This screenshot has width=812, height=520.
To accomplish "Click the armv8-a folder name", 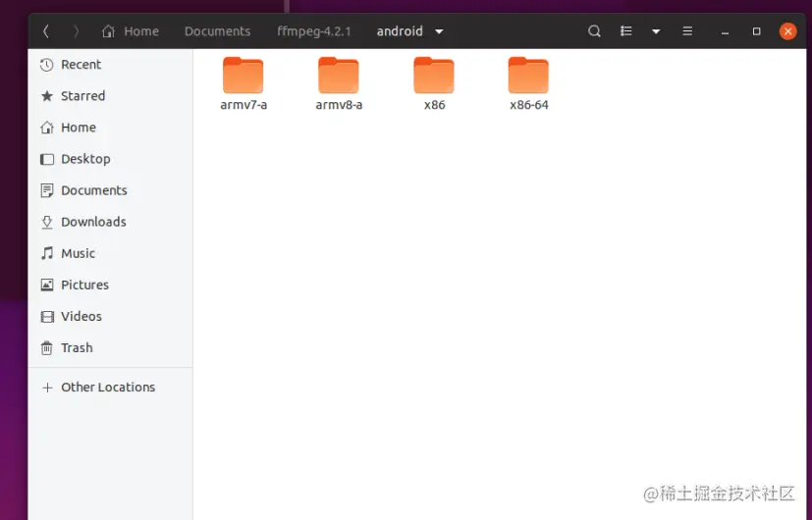I will (x=339, y=105).
